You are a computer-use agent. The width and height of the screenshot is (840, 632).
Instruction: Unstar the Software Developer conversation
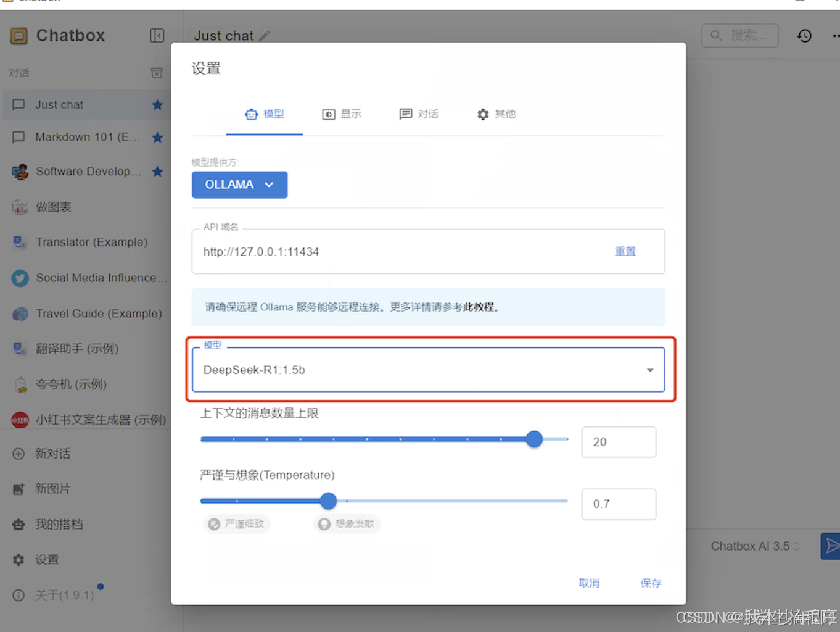(x=157, y=172)
